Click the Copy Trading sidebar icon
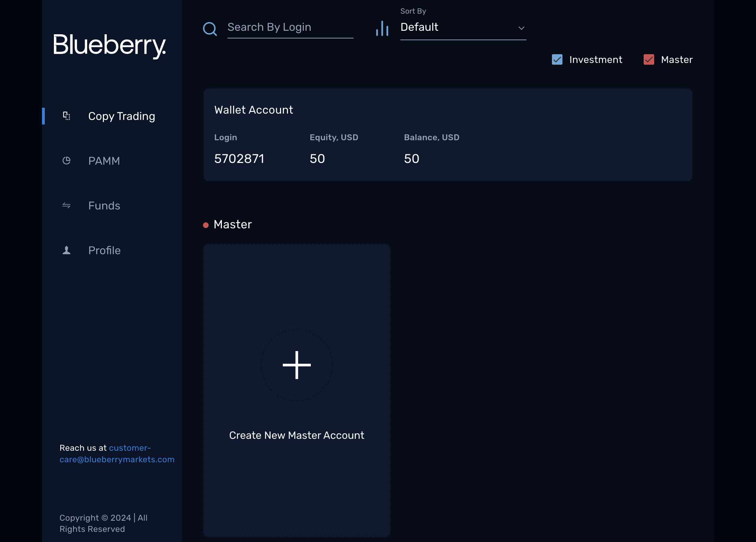Screen dimensions: 756x542 point(66,116)
